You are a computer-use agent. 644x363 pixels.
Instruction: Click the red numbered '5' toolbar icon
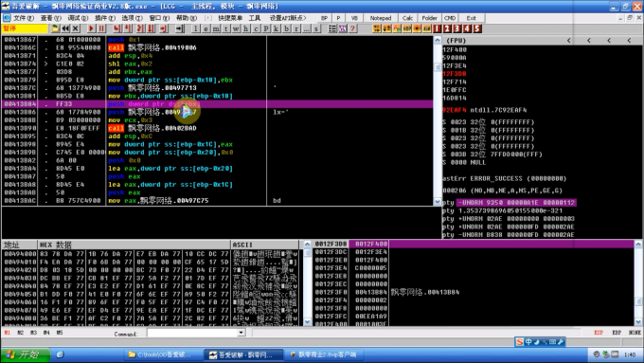476,28
